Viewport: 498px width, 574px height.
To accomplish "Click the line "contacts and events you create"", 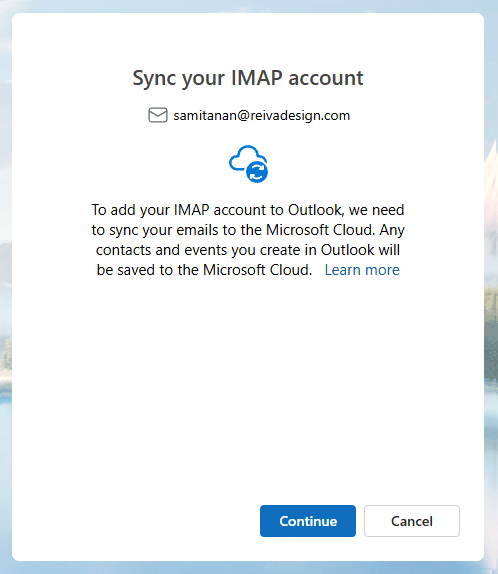I will click(x=248, y=250).
